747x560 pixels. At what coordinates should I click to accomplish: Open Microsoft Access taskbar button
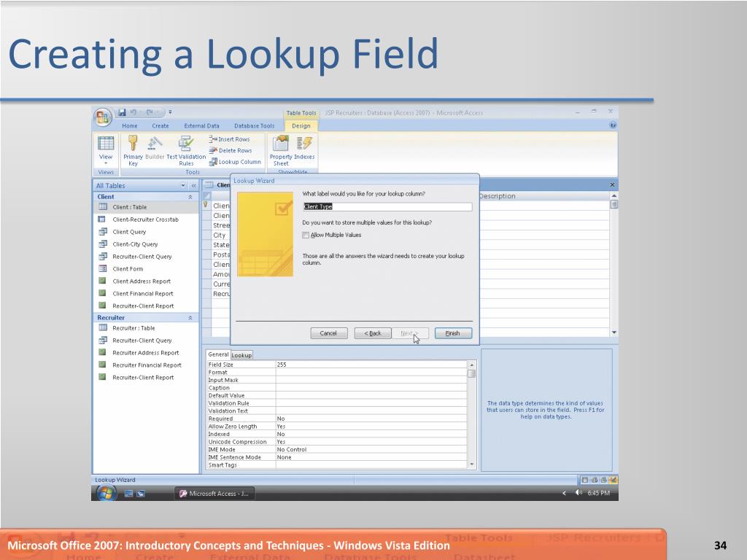click(x=214, y=494)
